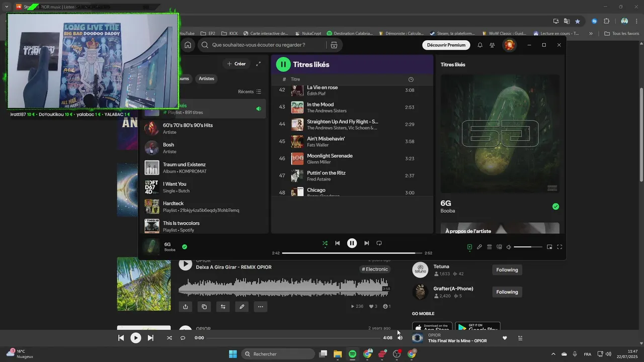Toggle the Spotify Now Playing view

click(469, 247)
